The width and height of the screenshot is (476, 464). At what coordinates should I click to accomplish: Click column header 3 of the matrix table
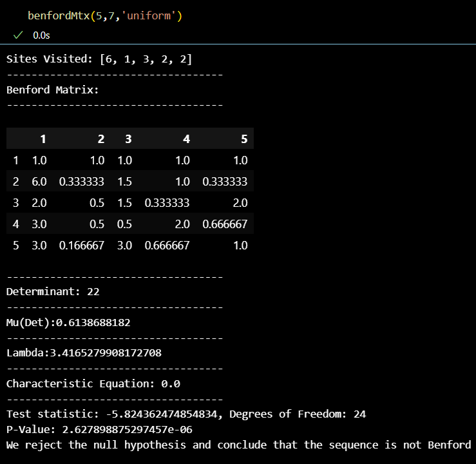[128, 139]
